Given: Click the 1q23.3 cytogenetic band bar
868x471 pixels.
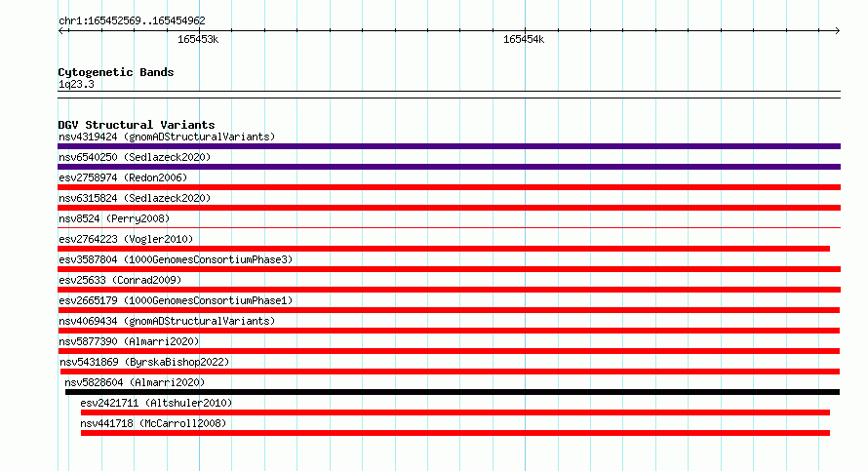Looking at the screenshot, I should pos(449,95).
